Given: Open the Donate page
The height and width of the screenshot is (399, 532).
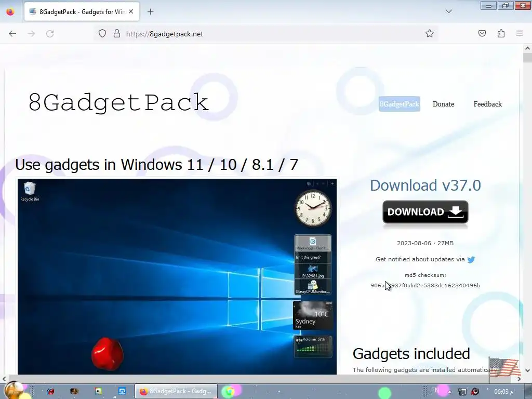Looking at the screenshot, I should tap(444, 104).
